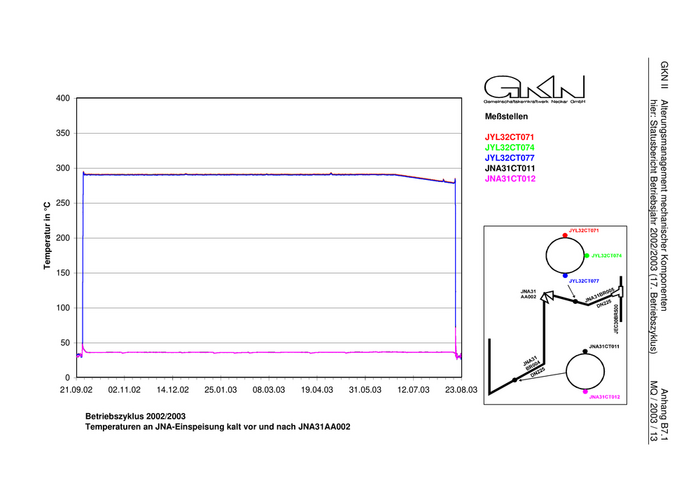
Task: Click the blue JYL32CT077 sensor dot in diagram
Action: coord(565,275)
